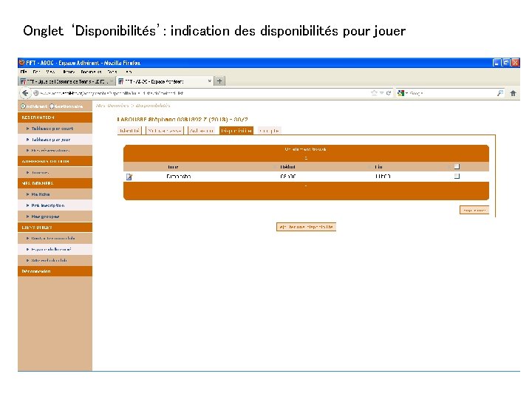The image size is (532, 399).
Task: Open the File menu in Firefox
Action: pyautogui.click(x=24, y=72)
